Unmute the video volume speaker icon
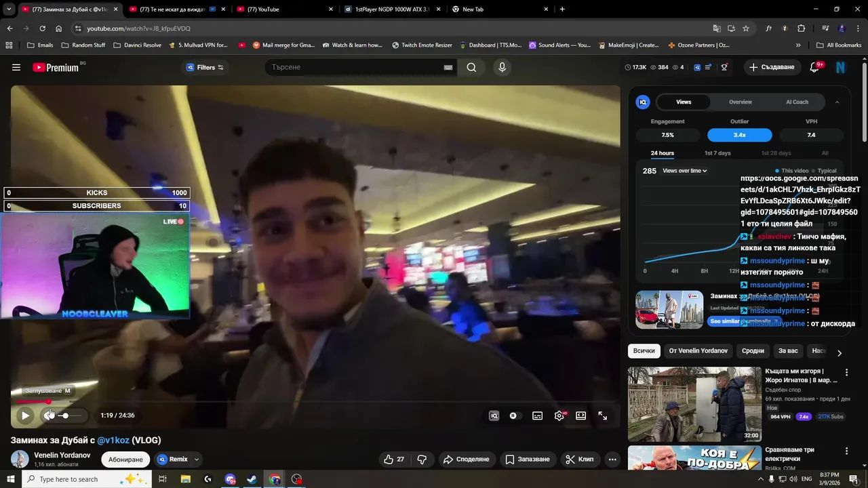868x488 pixels. 49,415
